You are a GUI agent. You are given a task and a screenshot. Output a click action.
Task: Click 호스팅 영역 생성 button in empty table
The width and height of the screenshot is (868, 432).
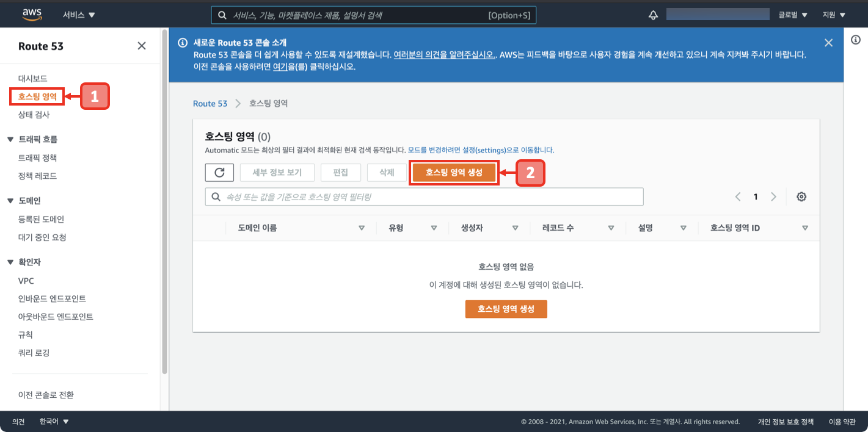point(506,309)
